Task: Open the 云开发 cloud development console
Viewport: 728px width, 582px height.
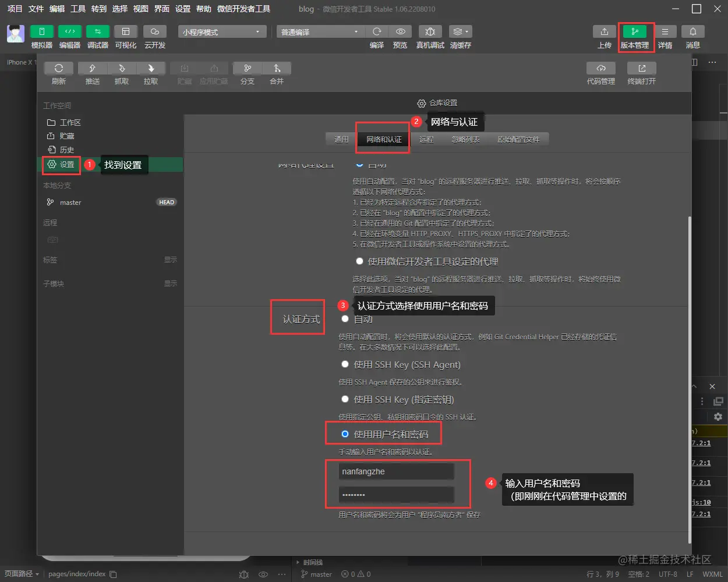Action: (x=154, y=31)
